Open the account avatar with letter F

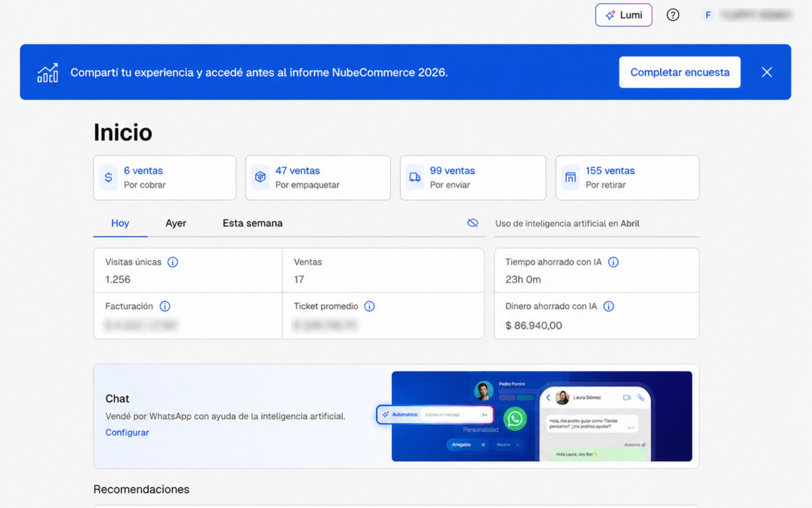pyautogui.click(x=708, y=15)
